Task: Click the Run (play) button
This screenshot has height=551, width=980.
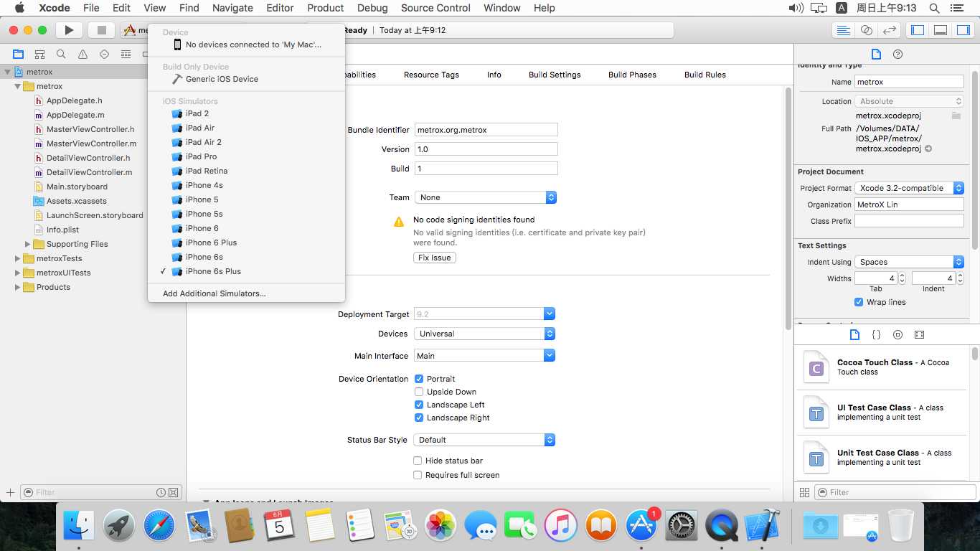Action: (x=69, y=30)
